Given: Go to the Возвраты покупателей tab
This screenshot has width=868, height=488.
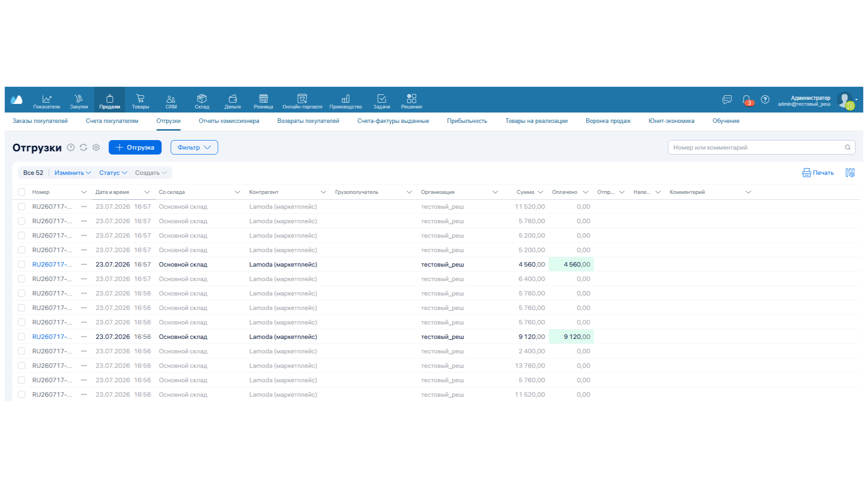Looking at the screenshot, I should coord(308,121).
